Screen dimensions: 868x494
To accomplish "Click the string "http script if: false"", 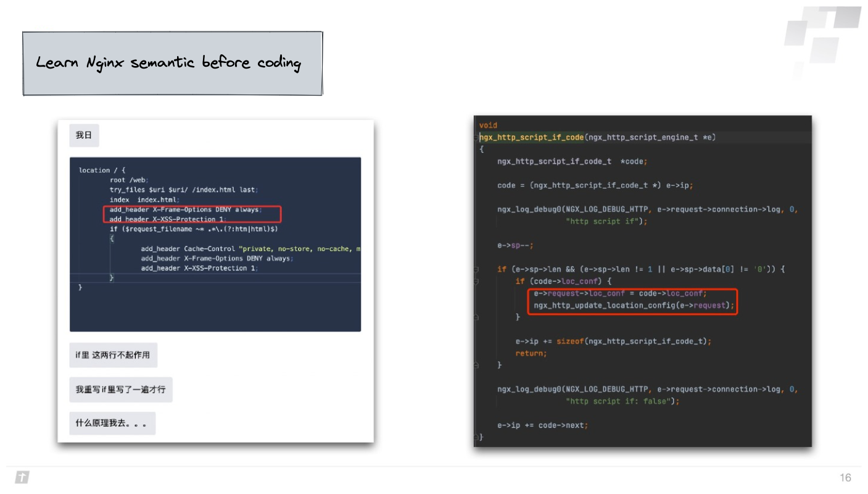I will pos(618,401).
